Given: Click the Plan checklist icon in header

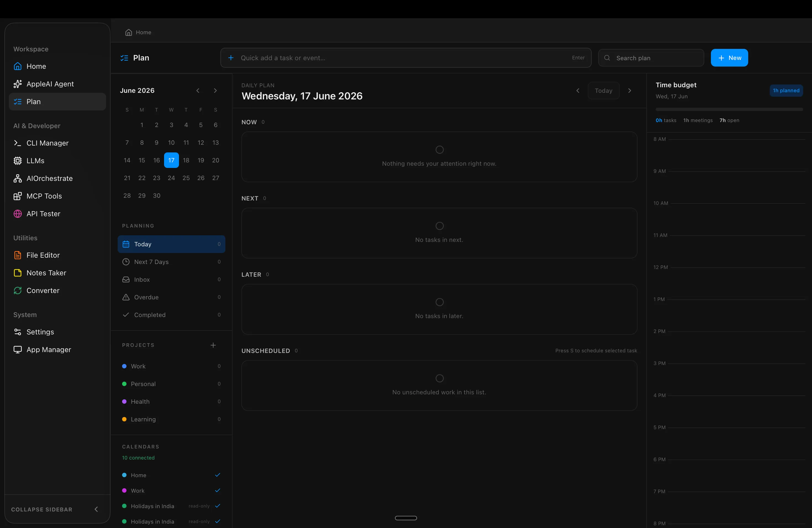Looking at the screenshot, I should tap(124, 58).
